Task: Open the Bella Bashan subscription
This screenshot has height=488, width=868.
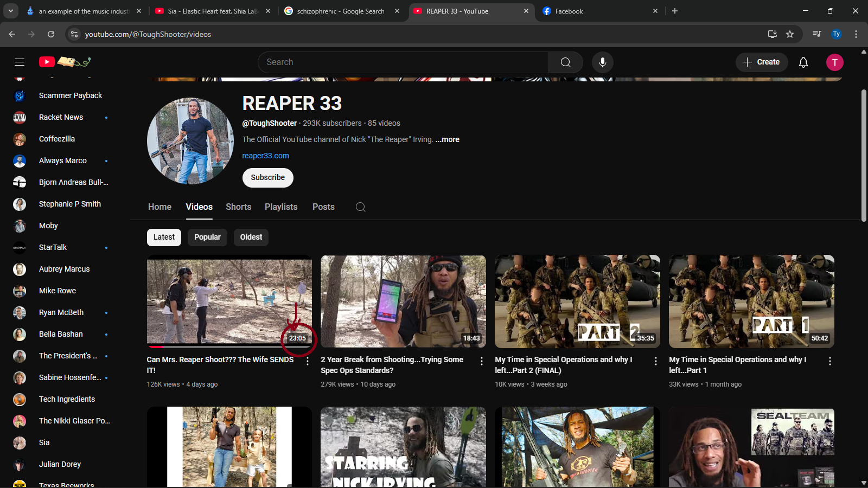Action: 61,335
